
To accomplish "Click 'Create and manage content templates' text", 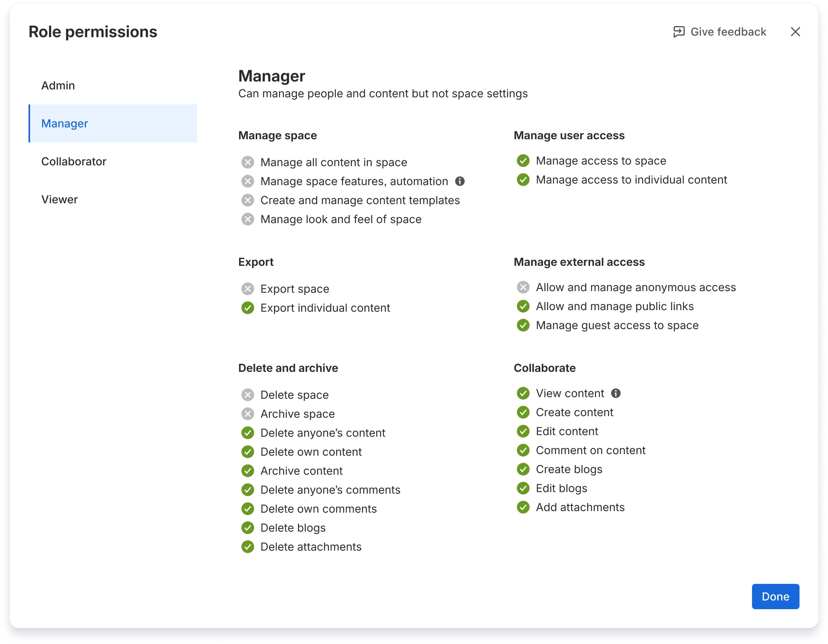I will 360,200.
